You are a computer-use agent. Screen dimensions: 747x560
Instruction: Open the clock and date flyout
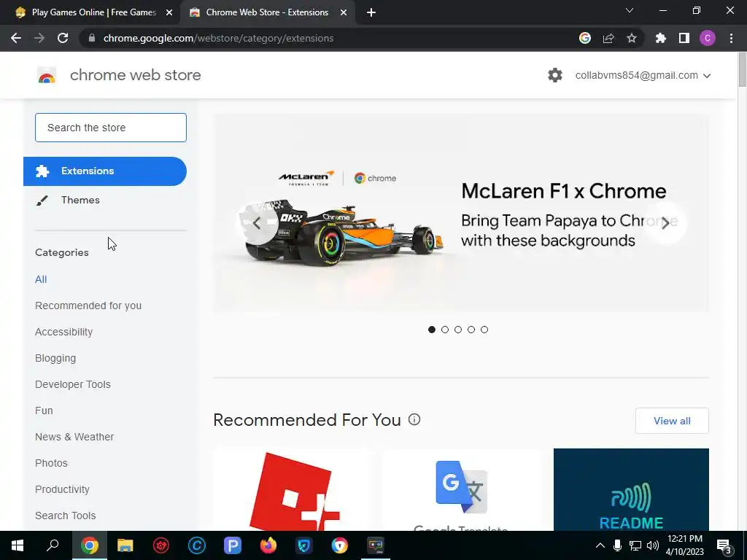684,545
